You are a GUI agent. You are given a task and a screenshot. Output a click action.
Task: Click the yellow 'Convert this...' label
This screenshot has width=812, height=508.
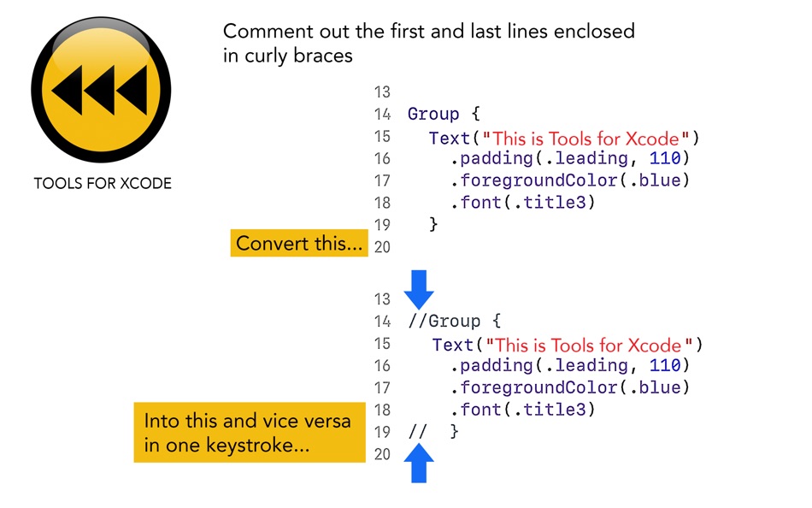[x=299, y=243]
